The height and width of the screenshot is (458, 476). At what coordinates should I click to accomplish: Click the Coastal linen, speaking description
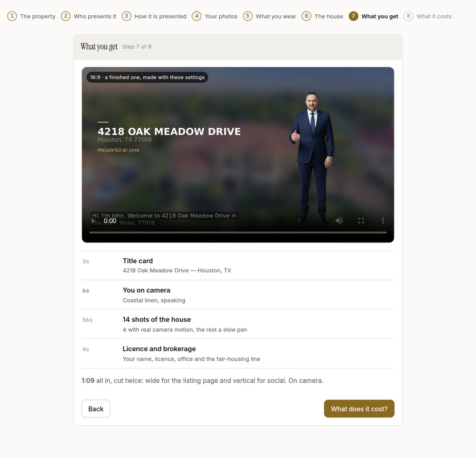(154, 300)
